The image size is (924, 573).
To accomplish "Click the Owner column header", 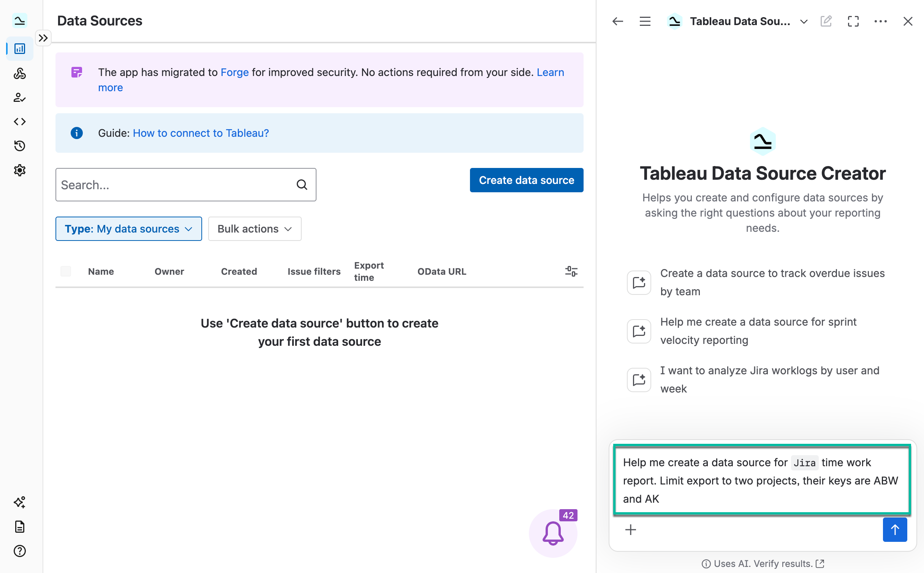I will click(x=169, y=271).
